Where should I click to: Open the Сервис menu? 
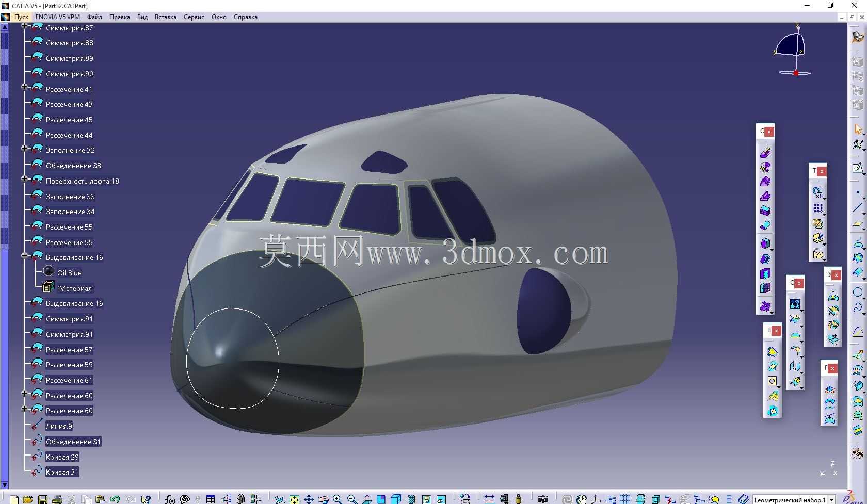(194, 17)
